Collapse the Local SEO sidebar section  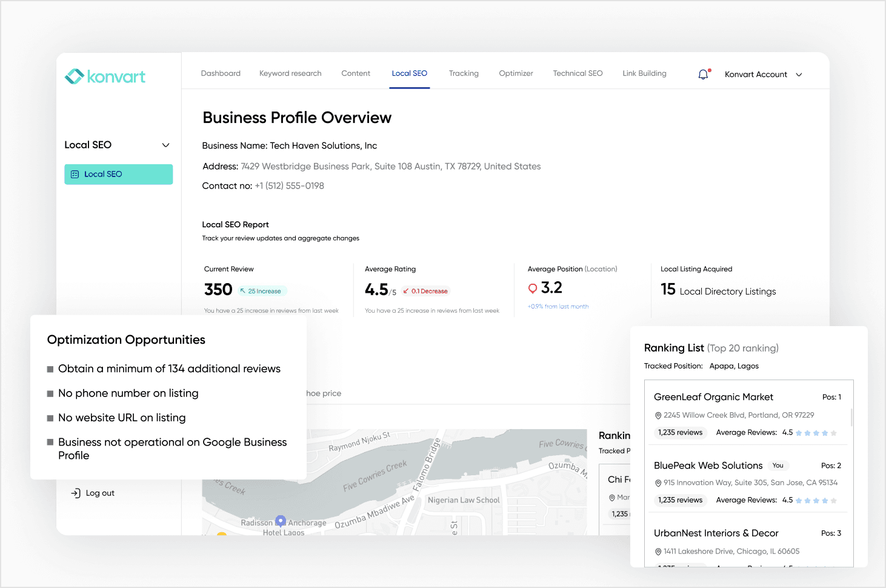point(165,145)
